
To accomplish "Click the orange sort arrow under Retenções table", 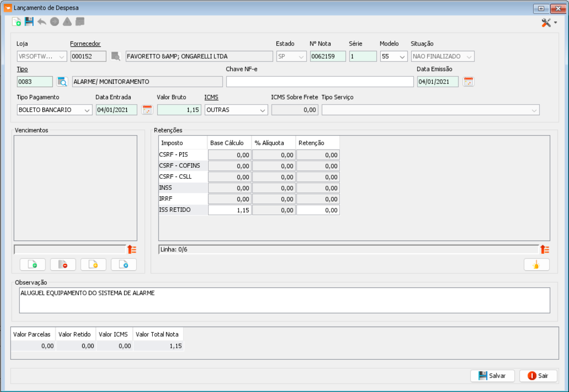I will click(x=545, y=249).
